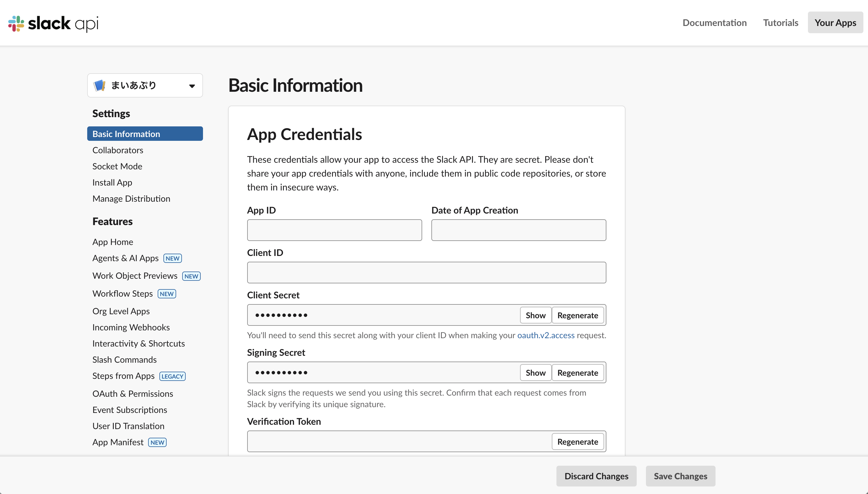Open Agents & AI Apps page
Screen dimensions: 868x494
(x=125, y=258)
